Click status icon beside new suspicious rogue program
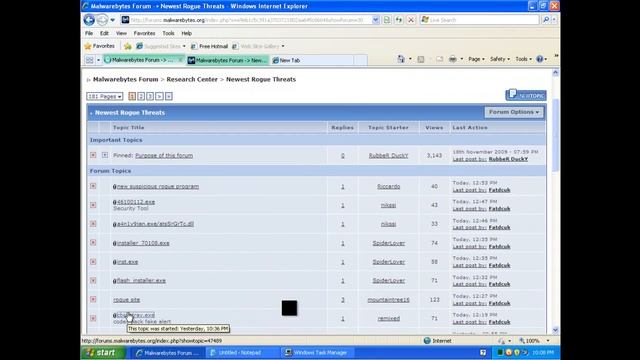The image size is (640, 360). tap(93, 186)
